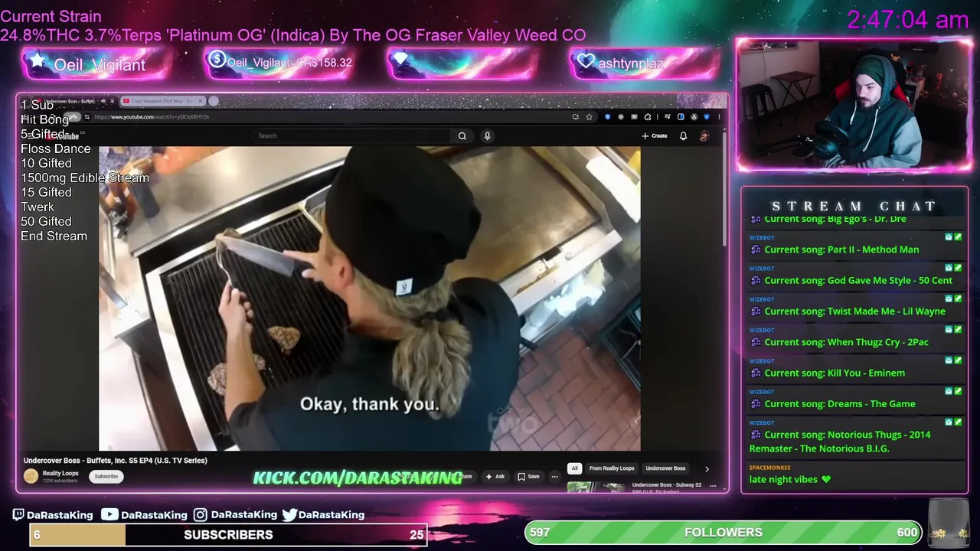
Task: Toggle browser side panel icon
Action: coord(681,117)
